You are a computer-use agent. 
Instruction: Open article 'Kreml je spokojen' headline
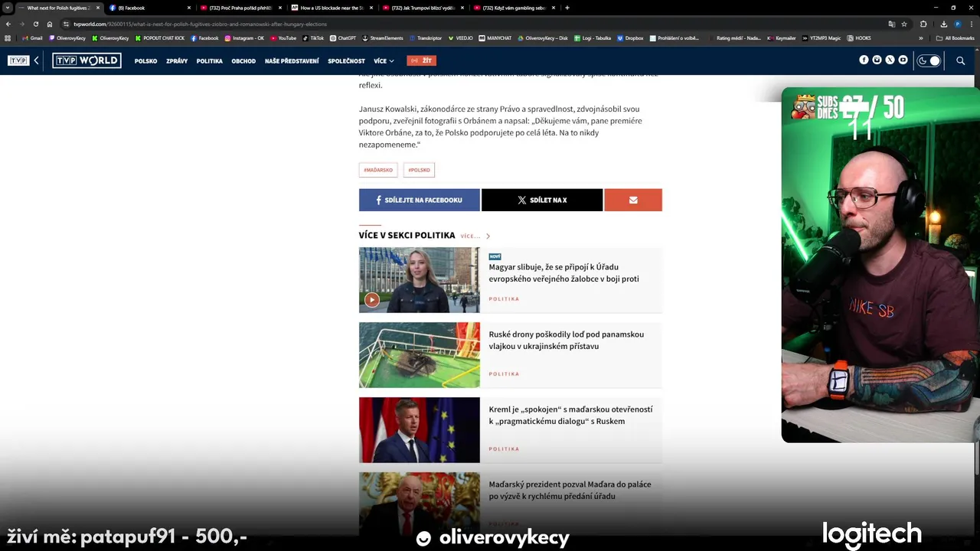click(x=571, y=416)
